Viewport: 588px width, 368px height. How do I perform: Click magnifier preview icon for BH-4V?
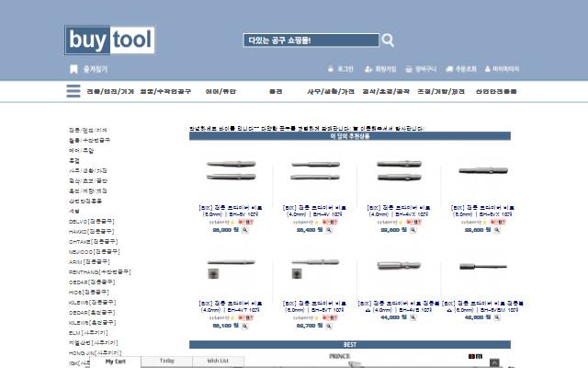pyautogui.click(x=329, y=230)
